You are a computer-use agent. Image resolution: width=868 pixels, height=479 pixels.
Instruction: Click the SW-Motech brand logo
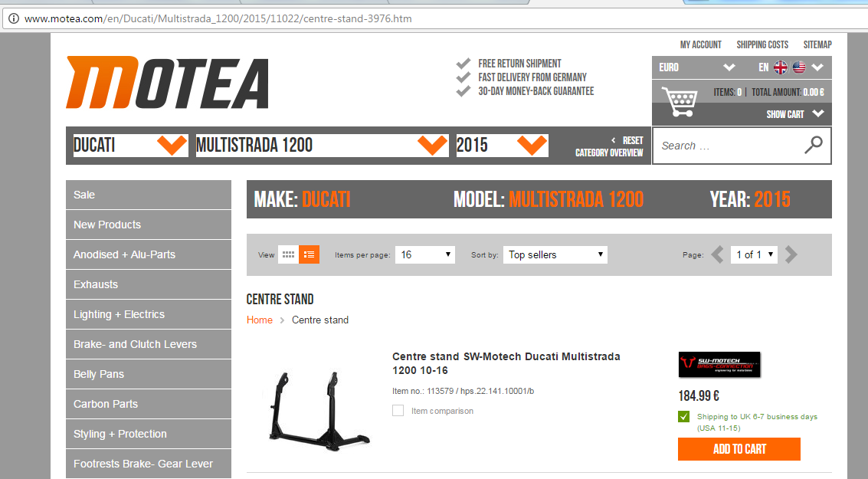tap(719, 365)
